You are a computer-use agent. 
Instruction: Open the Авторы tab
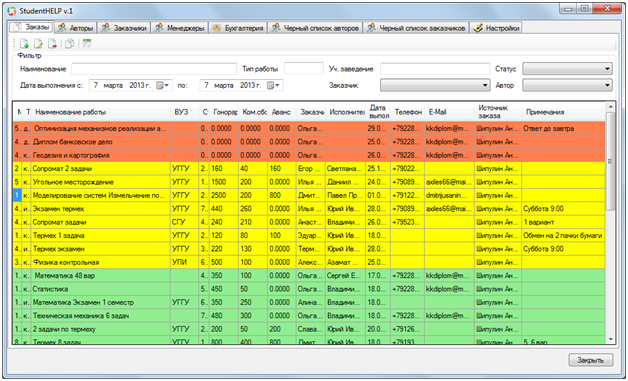pos(75,28)
